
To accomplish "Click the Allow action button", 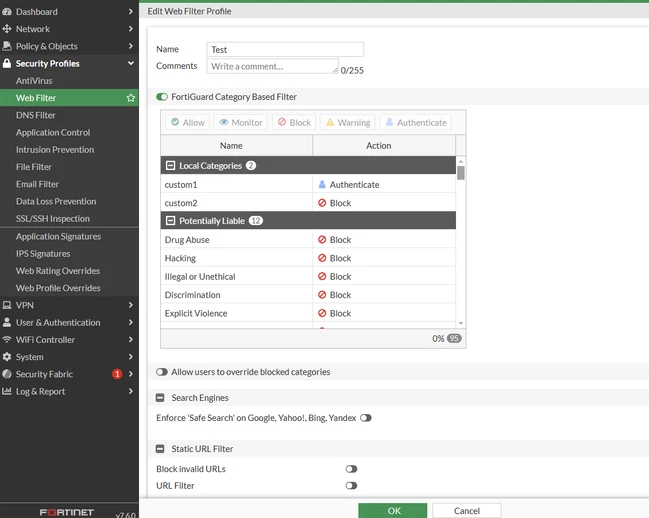I will [x=187, y=122].
